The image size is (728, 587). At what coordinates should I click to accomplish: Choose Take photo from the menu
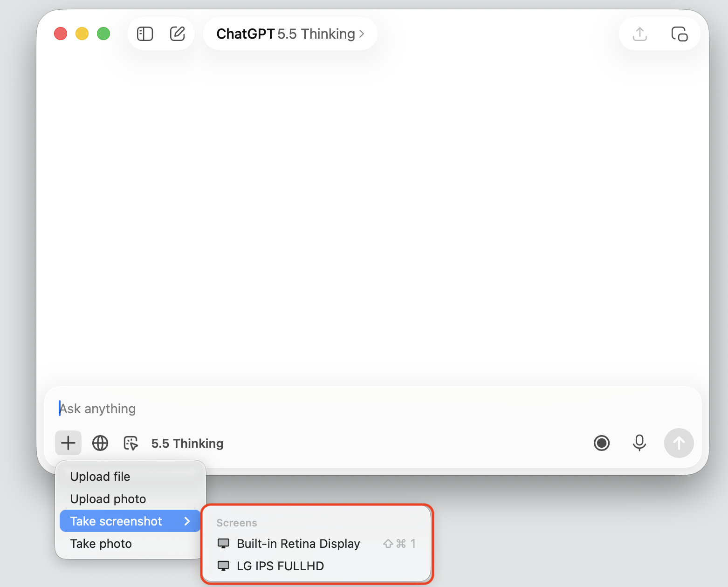coord(130,544)
